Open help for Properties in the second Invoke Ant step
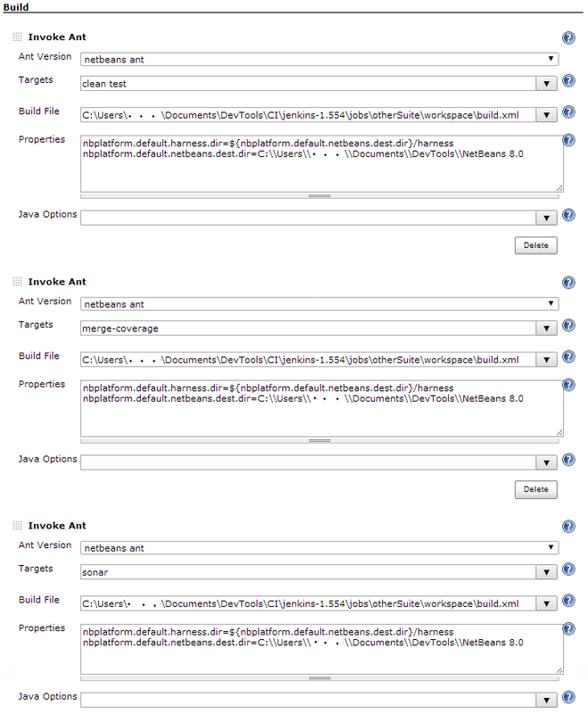588x714 pixels. pyautogui.click(x=568, y=384)
